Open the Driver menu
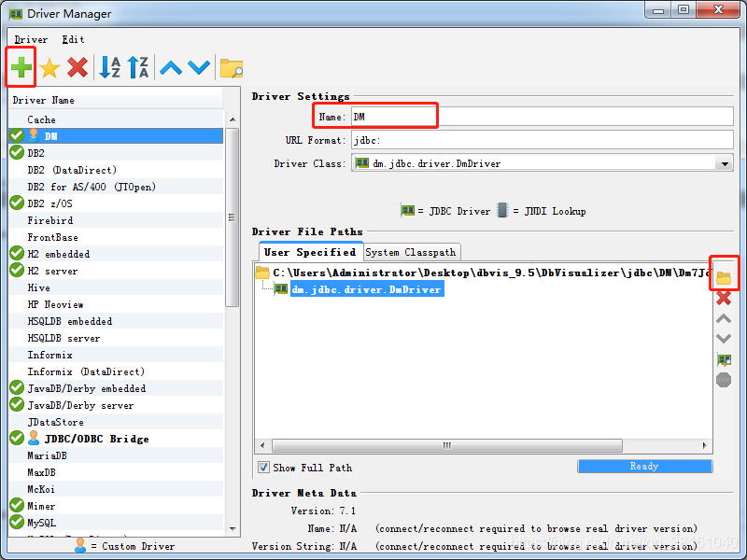 click(x=31, y=39)
